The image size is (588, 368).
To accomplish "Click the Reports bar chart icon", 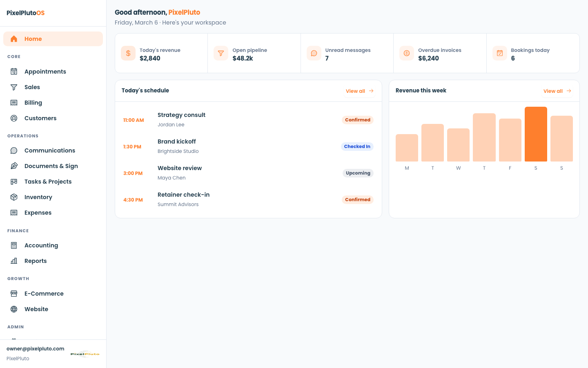I will coord(14,261).
